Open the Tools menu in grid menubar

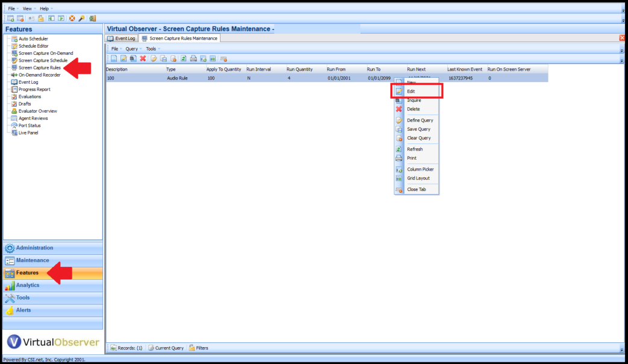click(x=152, y=49)
